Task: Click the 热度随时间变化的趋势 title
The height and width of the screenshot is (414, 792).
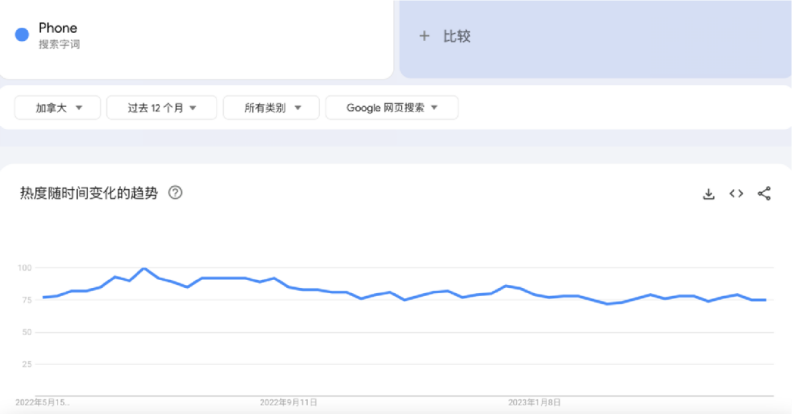Action: 89,193
